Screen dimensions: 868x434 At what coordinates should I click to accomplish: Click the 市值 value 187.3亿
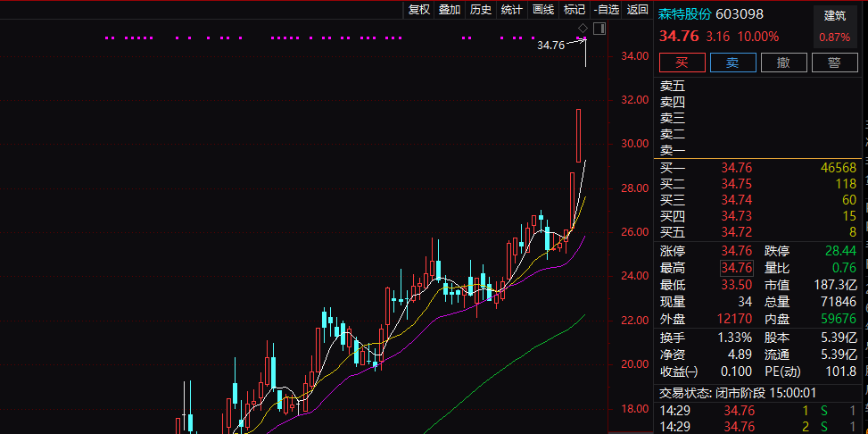[834, 286]
